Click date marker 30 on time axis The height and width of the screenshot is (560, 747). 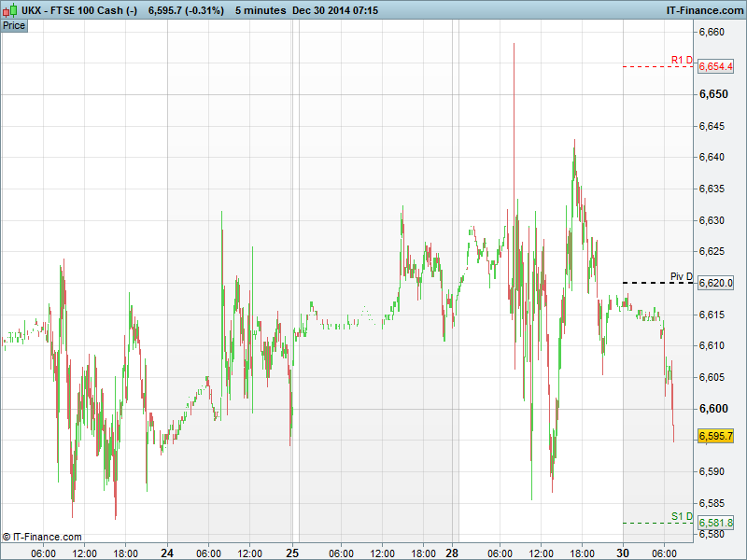[624, 553]
